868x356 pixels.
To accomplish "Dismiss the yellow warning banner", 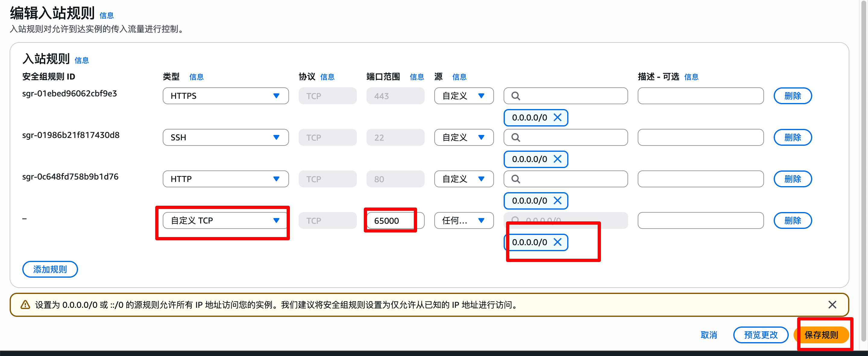I will pos(832,305).
